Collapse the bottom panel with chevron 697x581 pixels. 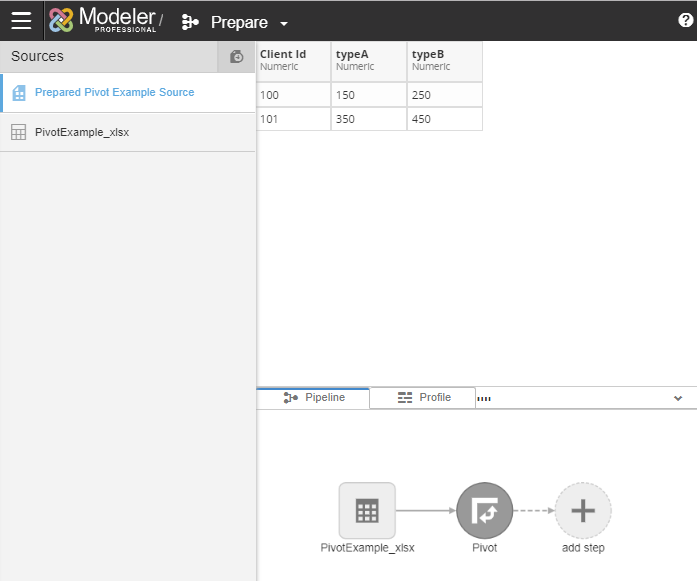click(678, 398)
